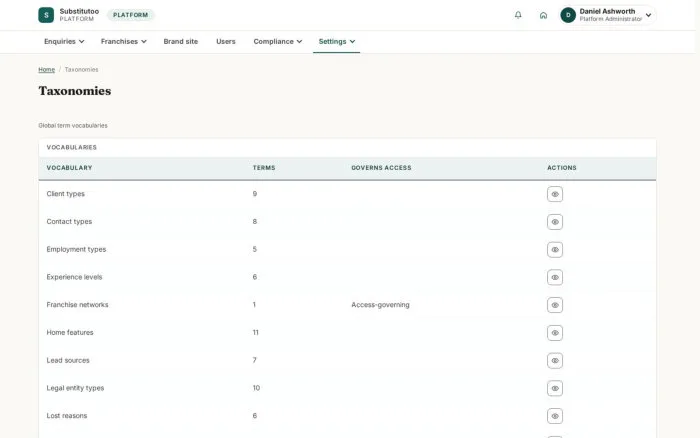The width and height of the screenshot is (700, 438).
Task: Click the terms count 9 for Client types
Action: pyautogui.click(x=254, y=194)
